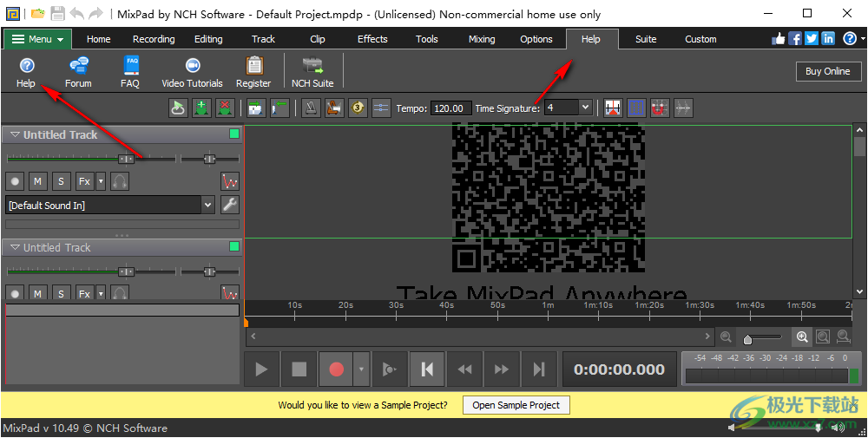Click the metronome settings icon beside metronome
Viewport: 868px width, 438px height.
[334, 108]
